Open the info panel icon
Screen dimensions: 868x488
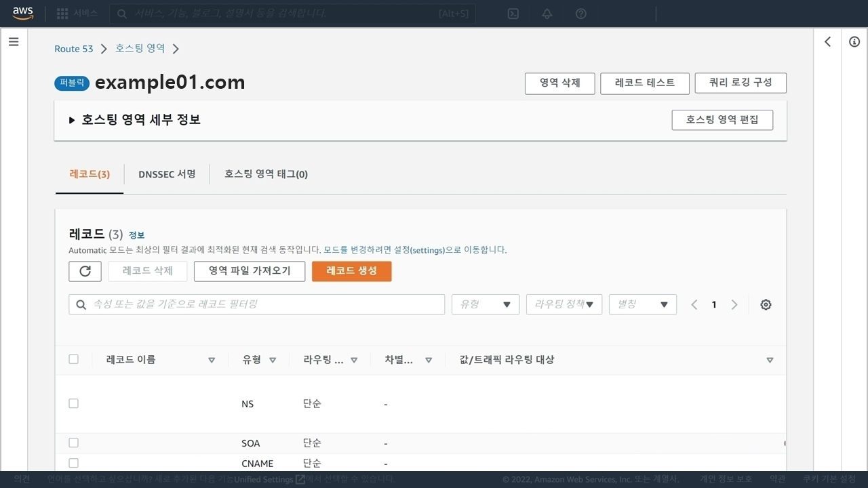coord(854,42)
